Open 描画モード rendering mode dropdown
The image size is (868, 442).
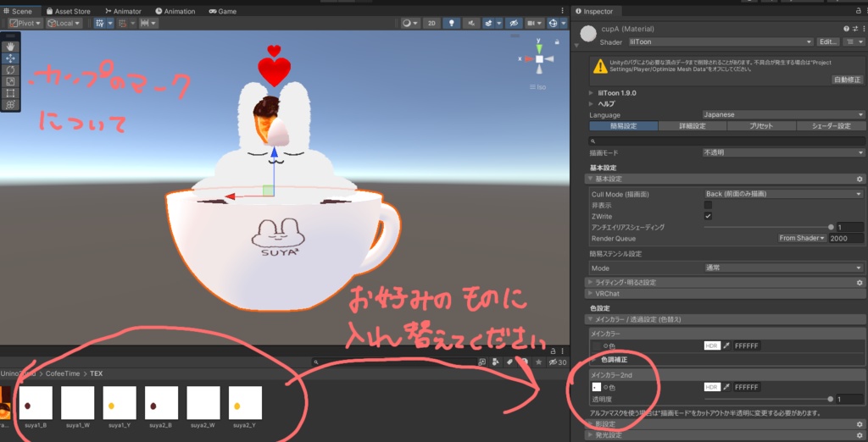(x=782, y=152)
